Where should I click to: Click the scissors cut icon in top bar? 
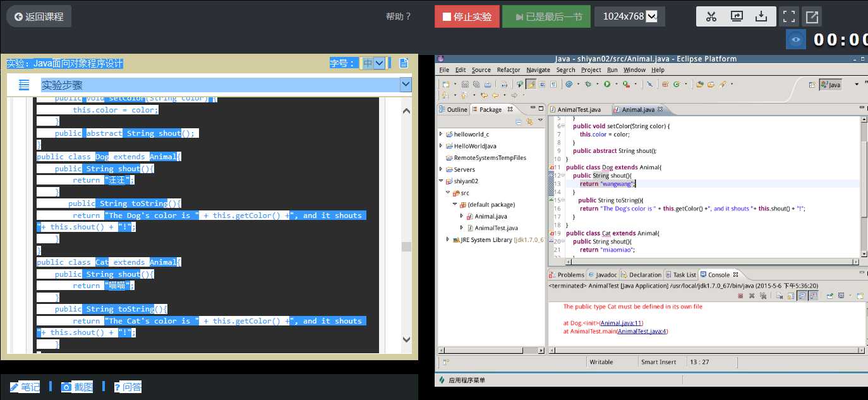point(711,16)
